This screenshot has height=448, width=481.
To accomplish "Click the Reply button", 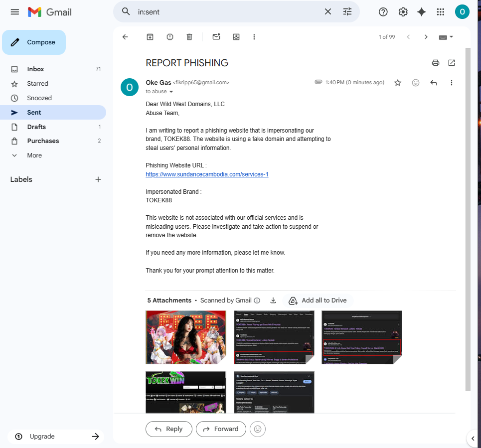I will tap(168, 429).
